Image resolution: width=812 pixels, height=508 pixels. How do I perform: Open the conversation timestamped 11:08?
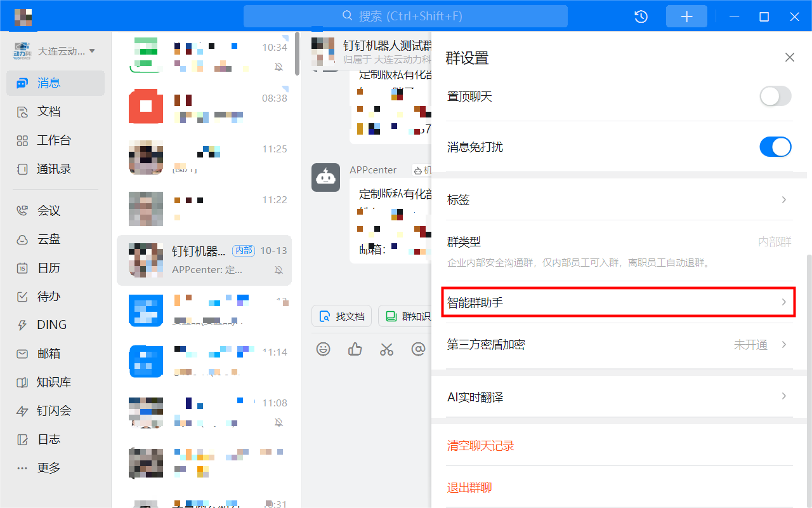click(x=204, y=412)
